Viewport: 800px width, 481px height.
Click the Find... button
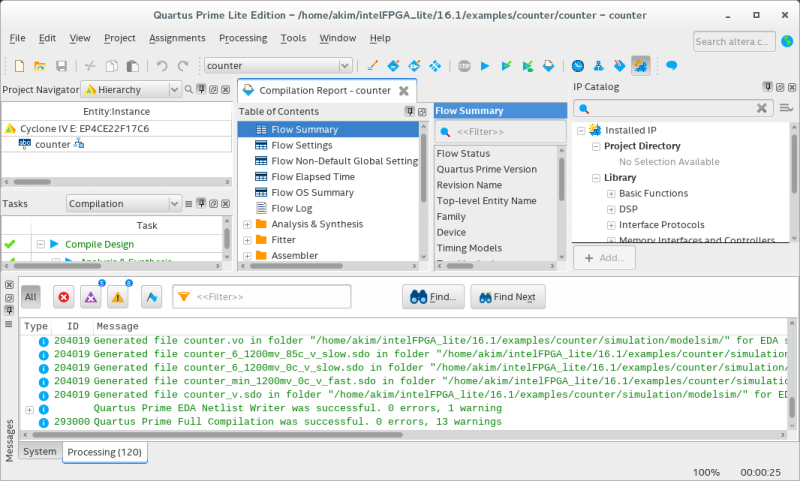433,297
